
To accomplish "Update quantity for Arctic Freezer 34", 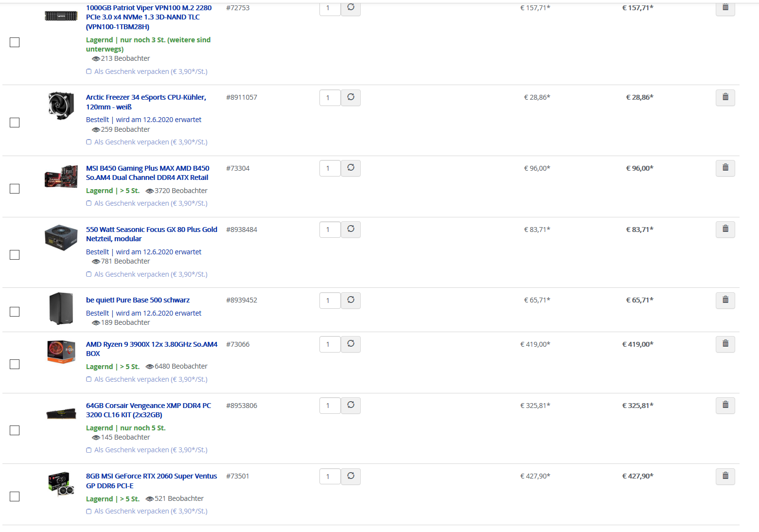I will pos(351,98).
